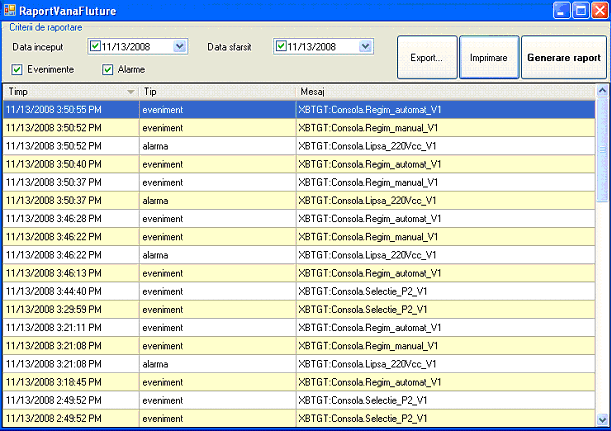Click the scrollbar down arrow
Screen dimensions: 611x431
point(602,419)
